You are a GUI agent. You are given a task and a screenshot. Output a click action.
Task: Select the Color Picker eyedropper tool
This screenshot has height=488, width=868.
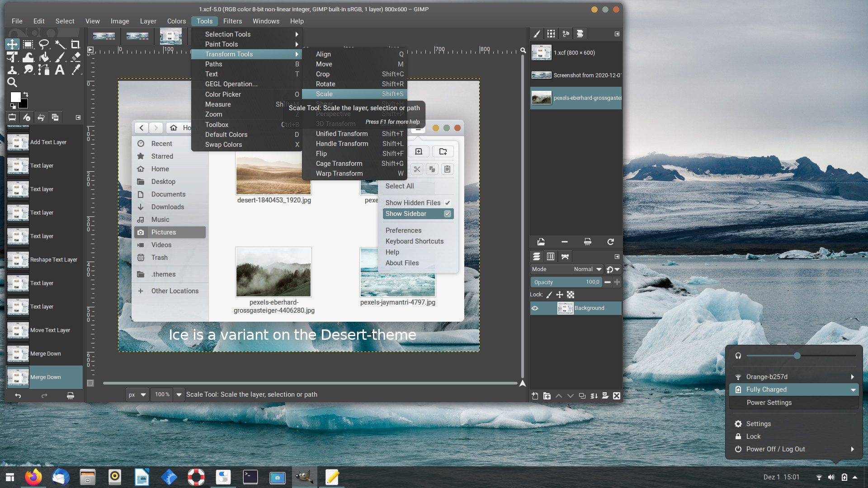(75, 70)
